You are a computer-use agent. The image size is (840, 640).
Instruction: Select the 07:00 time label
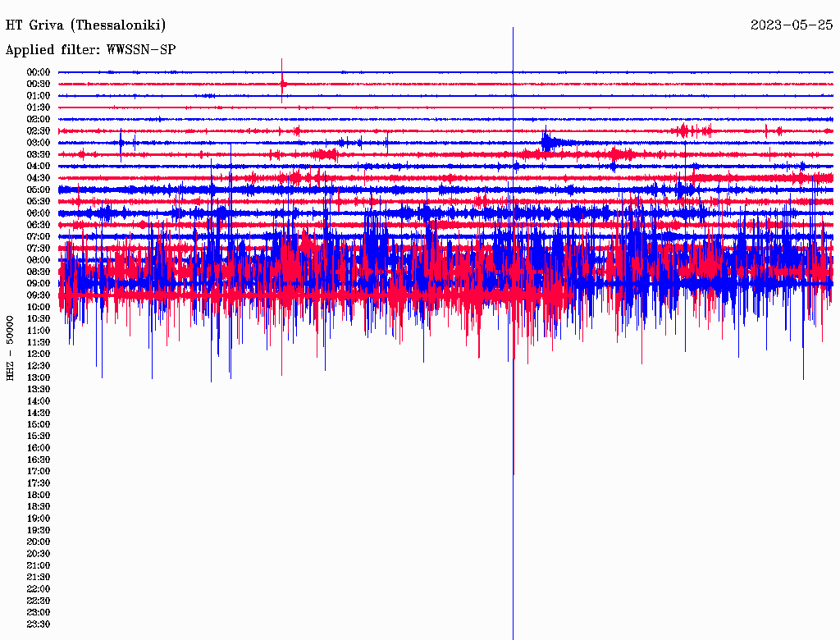coord(39,236)
